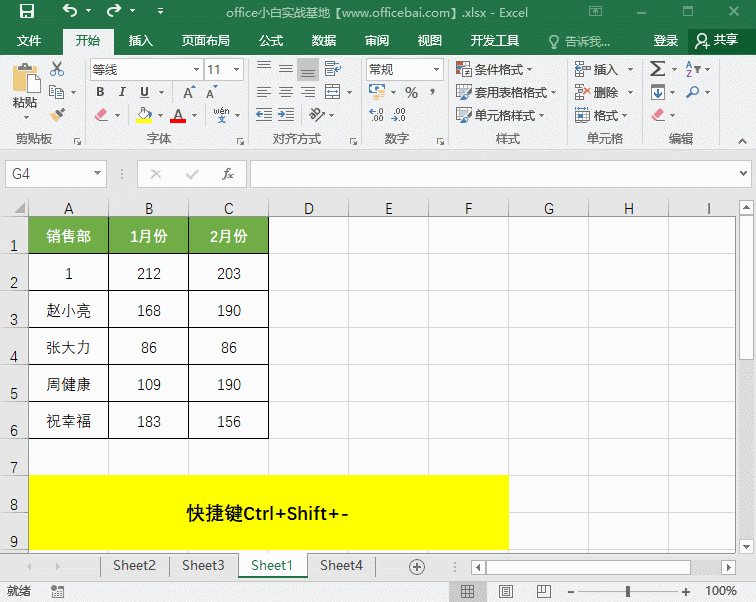756x602 pixels.
Task: Open the font size dropdown
Action: (237, 69)
